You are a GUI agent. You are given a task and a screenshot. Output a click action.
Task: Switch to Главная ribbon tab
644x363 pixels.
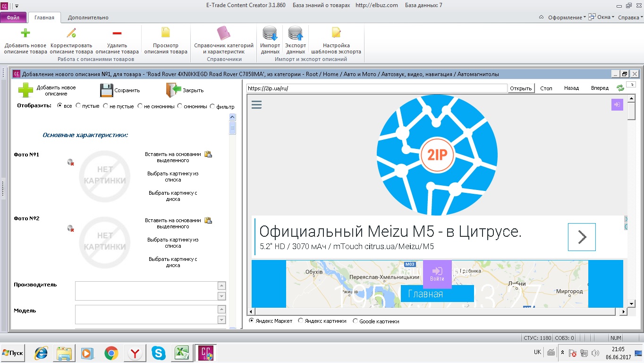coord(44,17)
